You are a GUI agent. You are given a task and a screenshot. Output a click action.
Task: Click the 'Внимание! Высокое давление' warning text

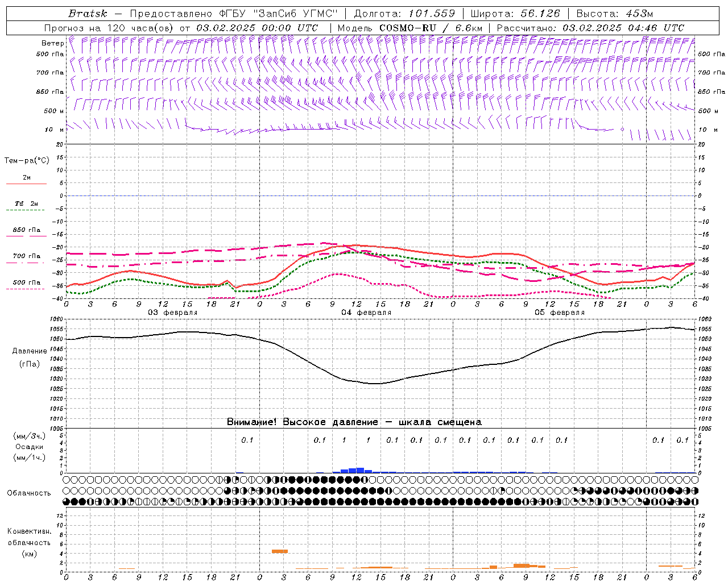302,422
